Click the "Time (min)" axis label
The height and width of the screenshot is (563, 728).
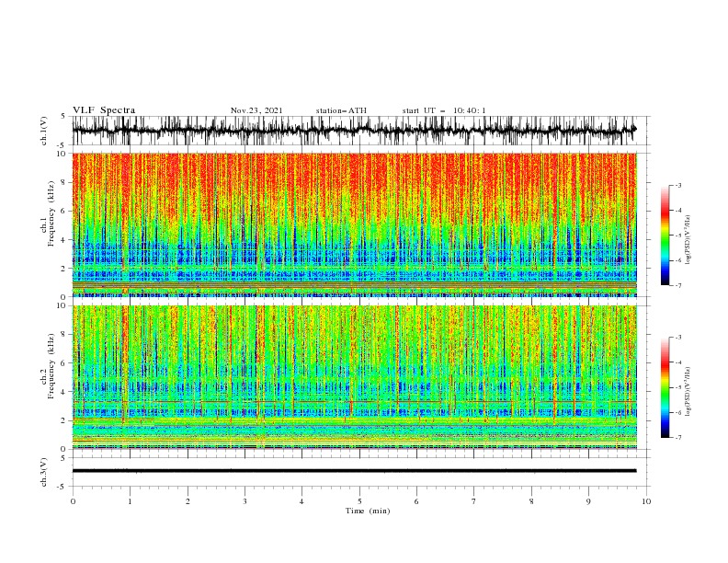point(368,511)
